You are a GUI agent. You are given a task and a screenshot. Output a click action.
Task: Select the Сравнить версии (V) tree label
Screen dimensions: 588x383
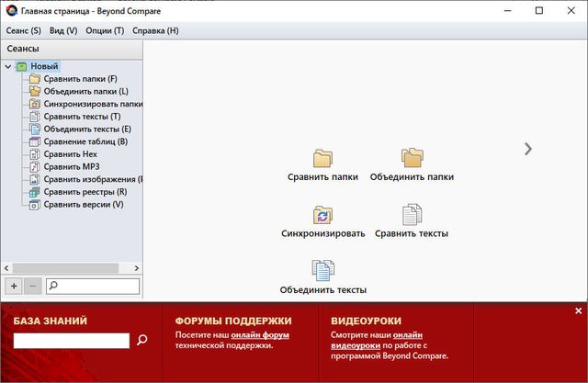(x=84, y=205)
